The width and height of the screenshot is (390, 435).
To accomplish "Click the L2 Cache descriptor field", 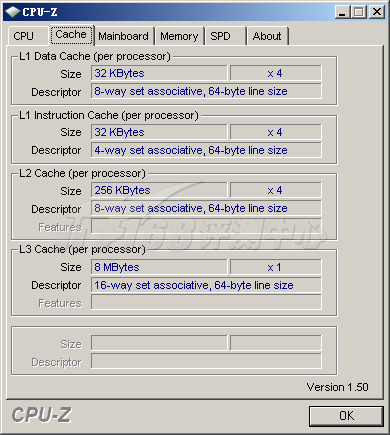I will [x=206, y=208].
